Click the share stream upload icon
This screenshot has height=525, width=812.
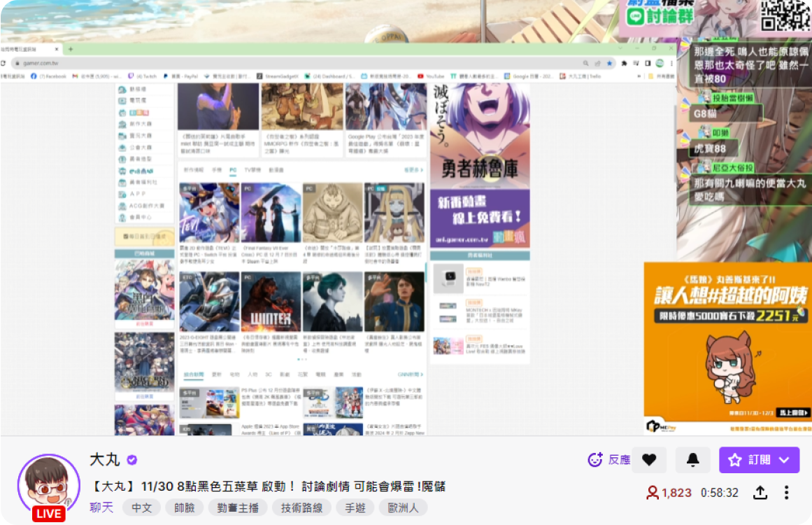click(x=760, y=492)
